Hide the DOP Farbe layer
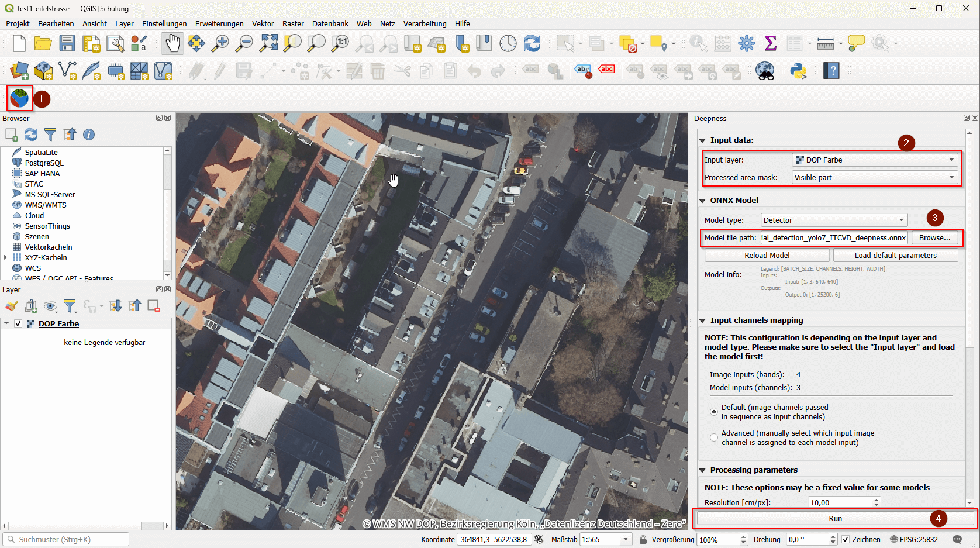This screenshot has width=980, height=548. [x=18, y=323]
